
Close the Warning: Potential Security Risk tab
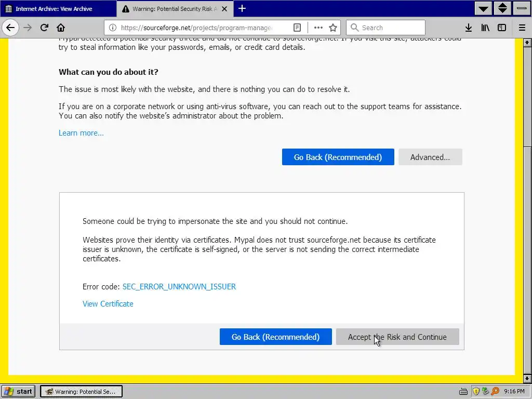(224, 9)
